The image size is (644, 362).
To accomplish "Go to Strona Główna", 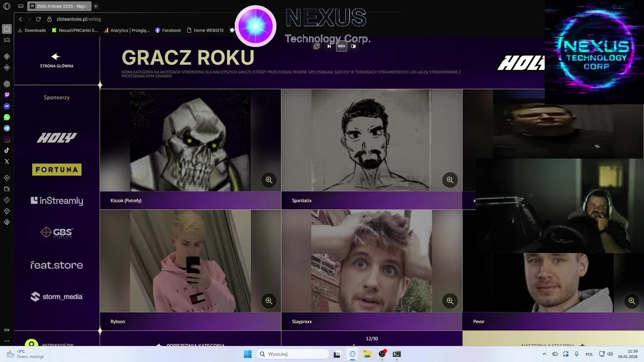I will 56,61.
